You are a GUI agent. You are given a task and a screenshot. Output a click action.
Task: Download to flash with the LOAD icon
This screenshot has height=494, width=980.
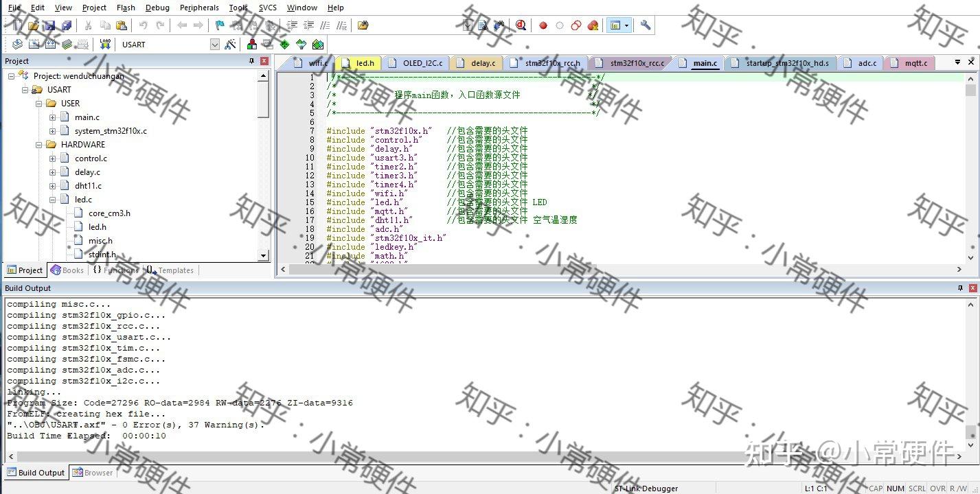point(105,45)
